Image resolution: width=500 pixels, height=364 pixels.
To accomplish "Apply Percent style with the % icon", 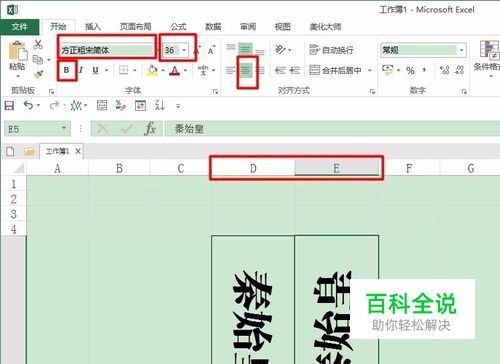I will pyautogui.click(x=410, y=70).
